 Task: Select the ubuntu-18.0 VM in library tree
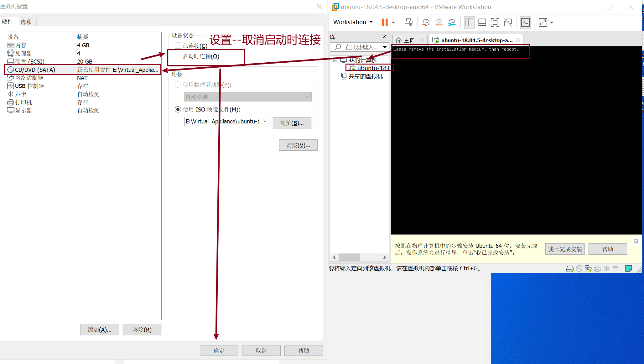coord(370,68)
